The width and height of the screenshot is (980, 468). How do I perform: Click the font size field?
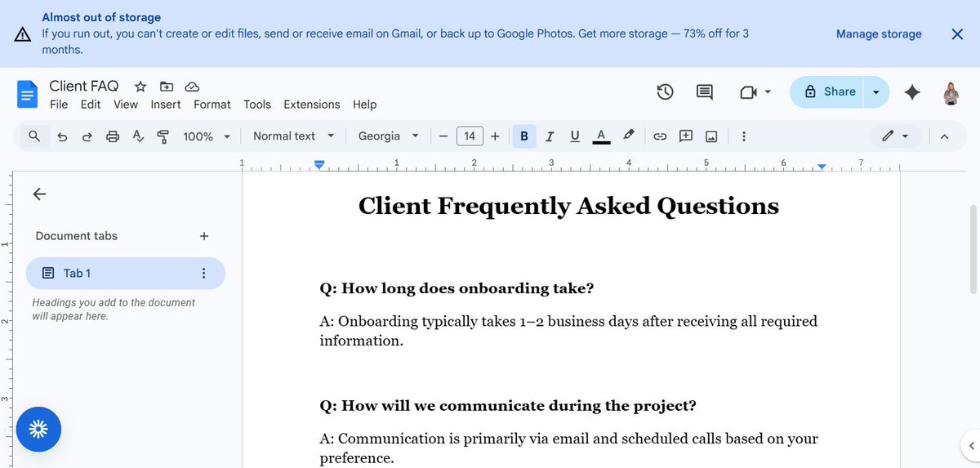(470, 136)
